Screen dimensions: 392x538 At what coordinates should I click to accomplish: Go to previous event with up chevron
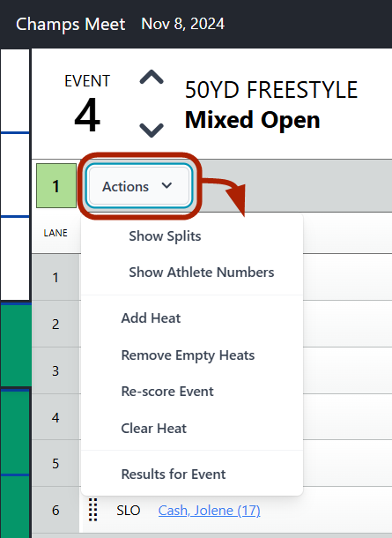(x=152, y=78)
